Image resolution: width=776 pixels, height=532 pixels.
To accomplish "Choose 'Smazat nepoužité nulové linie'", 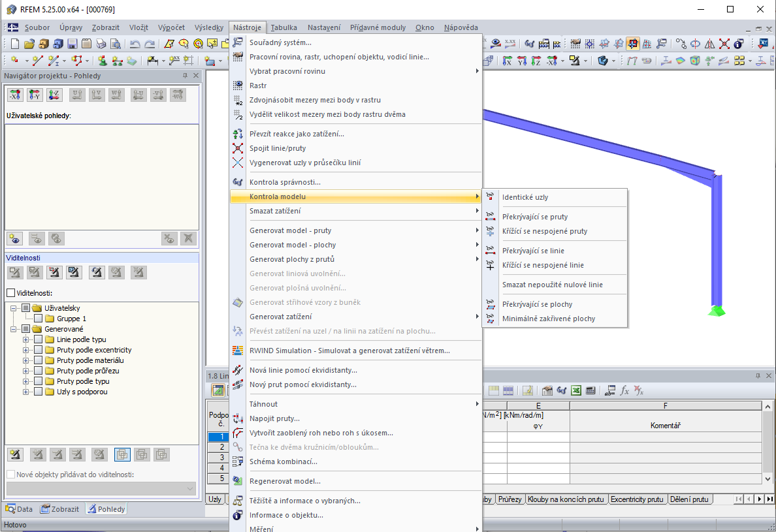I will tap(557, 285).
